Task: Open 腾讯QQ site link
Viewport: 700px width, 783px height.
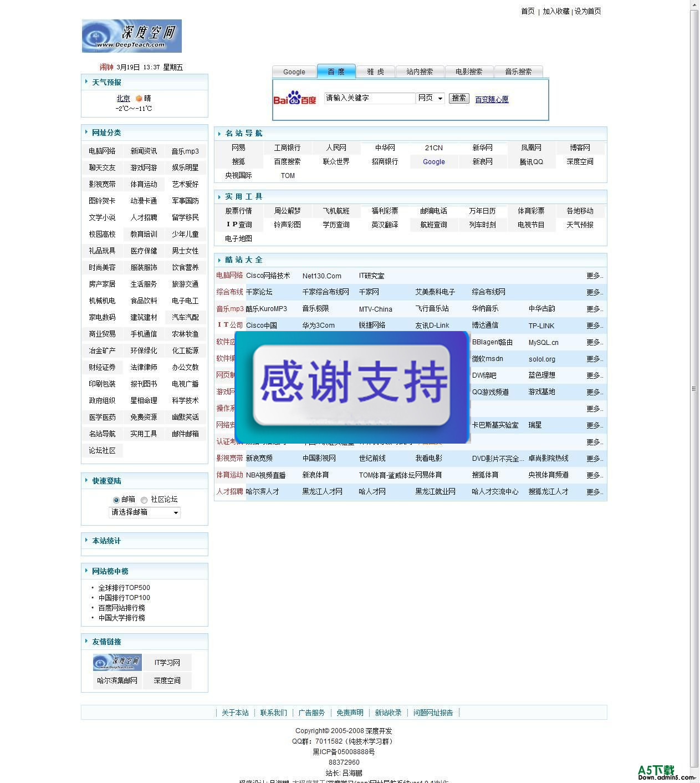Action: pos(531,162)
